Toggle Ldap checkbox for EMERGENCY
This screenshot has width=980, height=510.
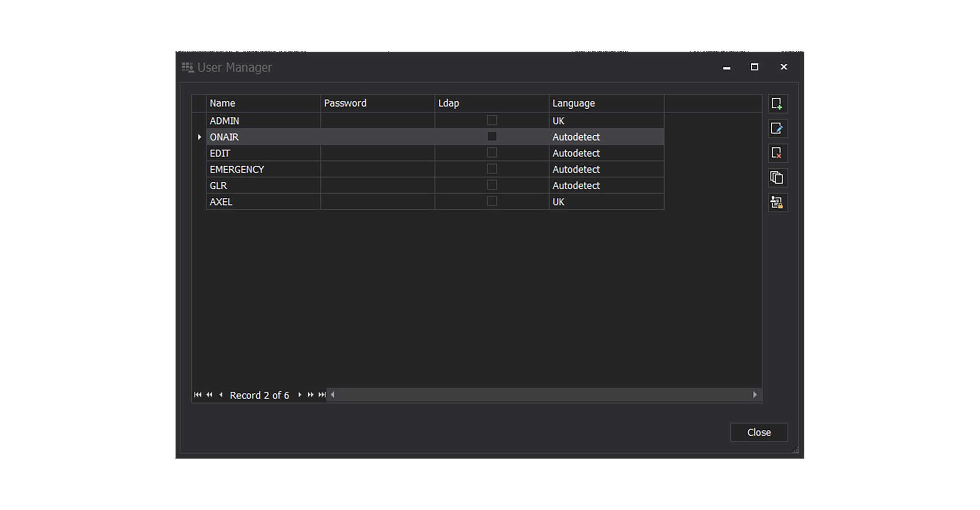coord(492,169)
